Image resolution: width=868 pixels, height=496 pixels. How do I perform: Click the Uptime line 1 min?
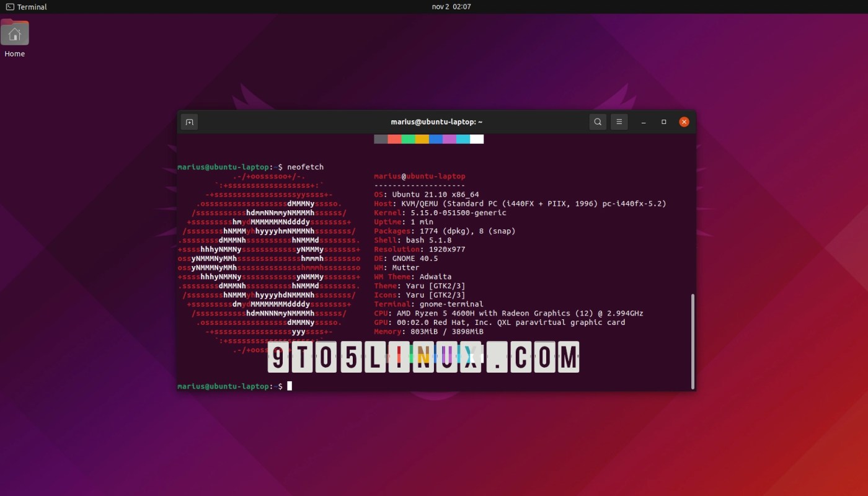tap(404, 222)
